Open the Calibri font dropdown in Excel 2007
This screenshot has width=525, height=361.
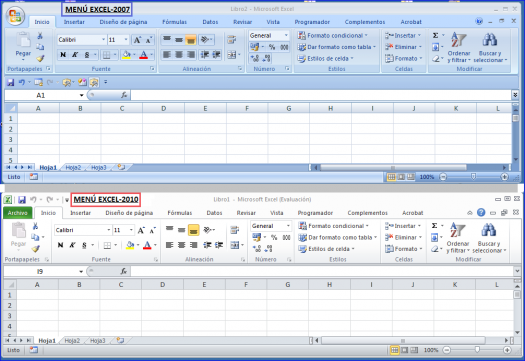coord(103,40)
